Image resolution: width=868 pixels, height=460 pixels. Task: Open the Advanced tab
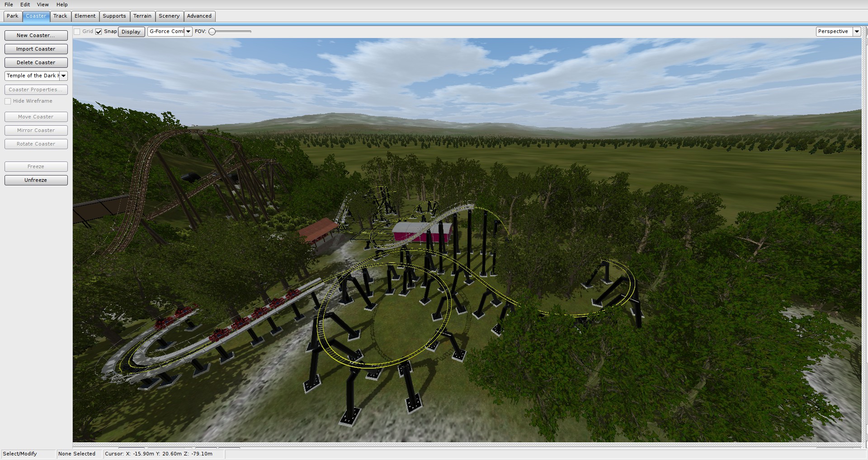199,16
